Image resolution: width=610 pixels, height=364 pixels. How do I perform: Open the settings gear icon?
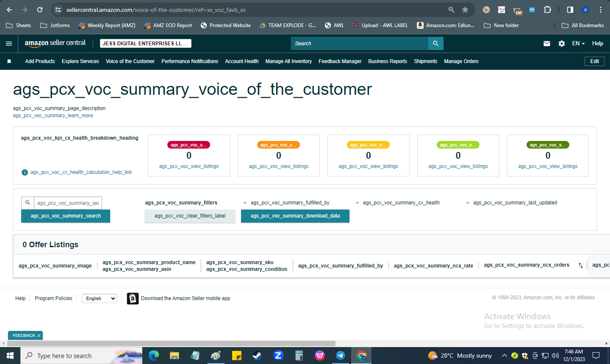coord(562,44)
